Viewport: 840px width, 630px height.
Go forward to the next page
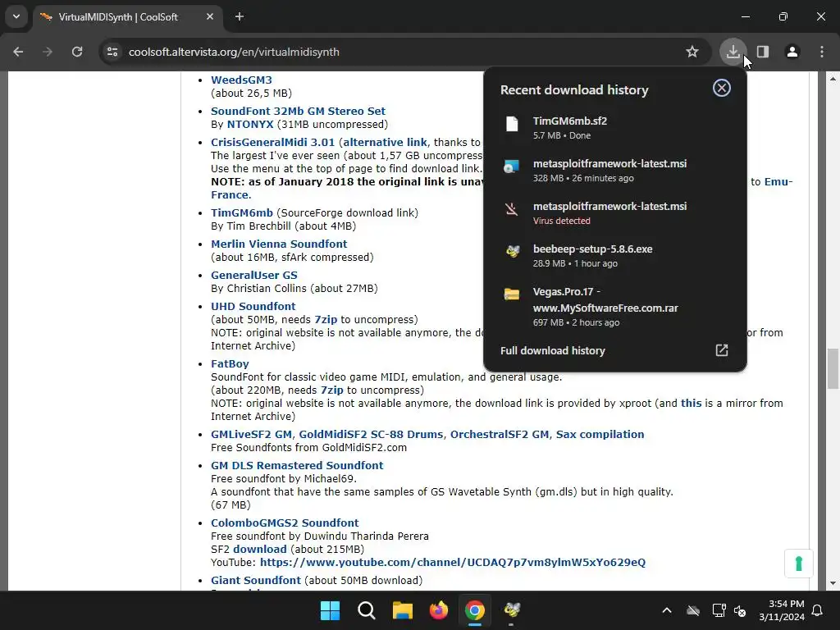[48, 52]
